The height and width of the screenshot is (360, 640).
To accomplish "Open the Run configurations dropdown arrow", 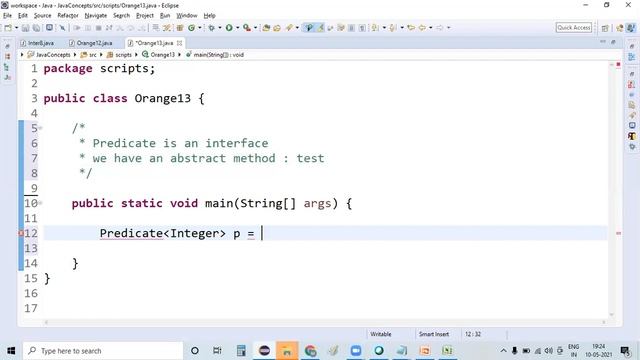I will coord(237,28).
